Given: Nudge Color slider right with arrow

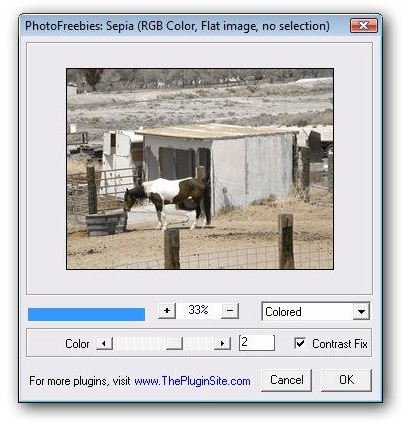Looking at the screenshot, I should tap(222, 343).
